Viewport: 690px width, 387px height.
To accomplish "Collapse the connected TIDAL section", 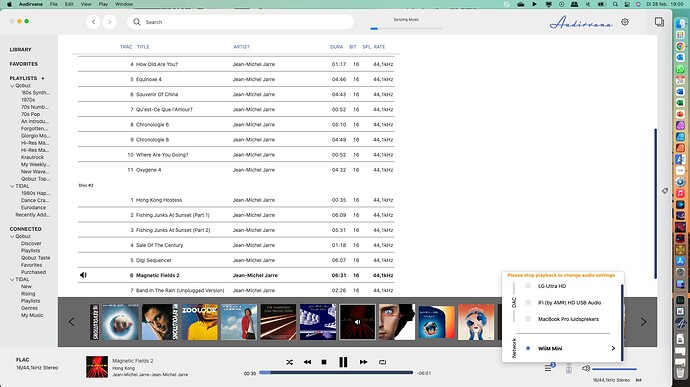I will (x=12, y=280).
